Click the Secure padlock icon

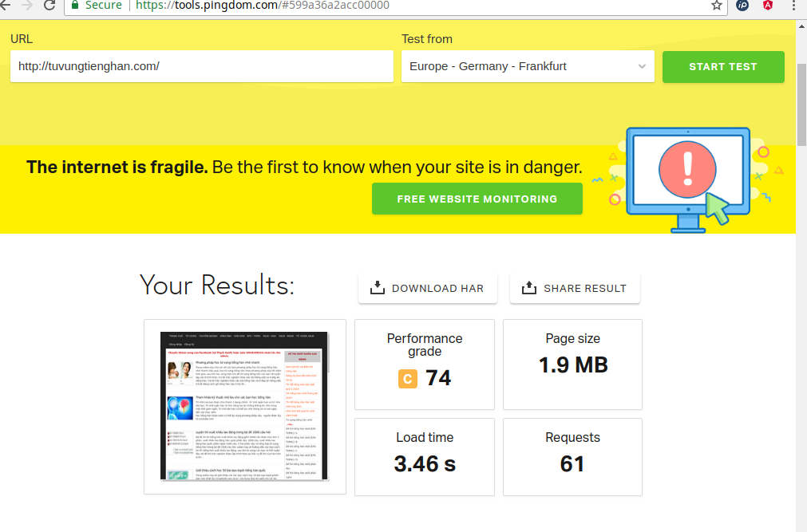click(75, 5)
